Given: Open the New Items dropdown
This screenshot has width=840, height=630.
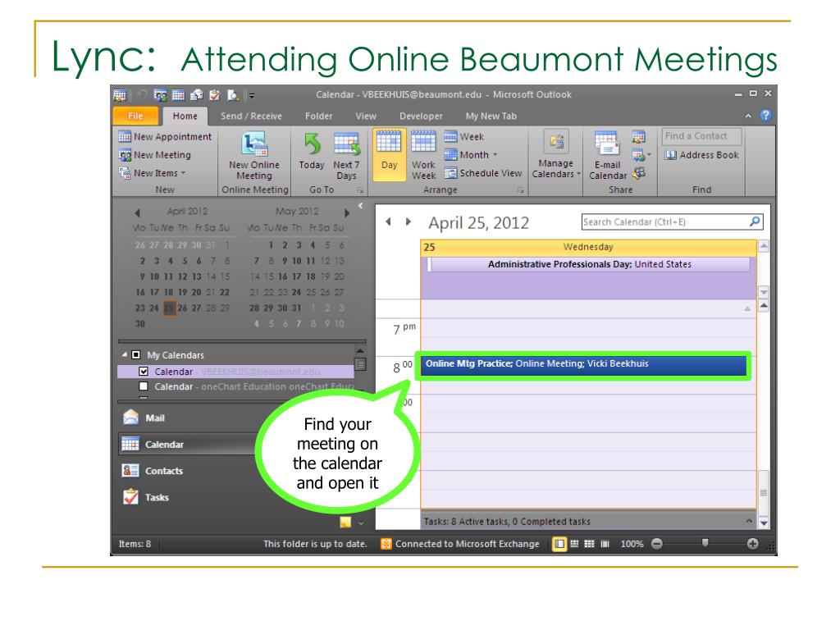Looking at the screenshot, I should pos(153,173).
